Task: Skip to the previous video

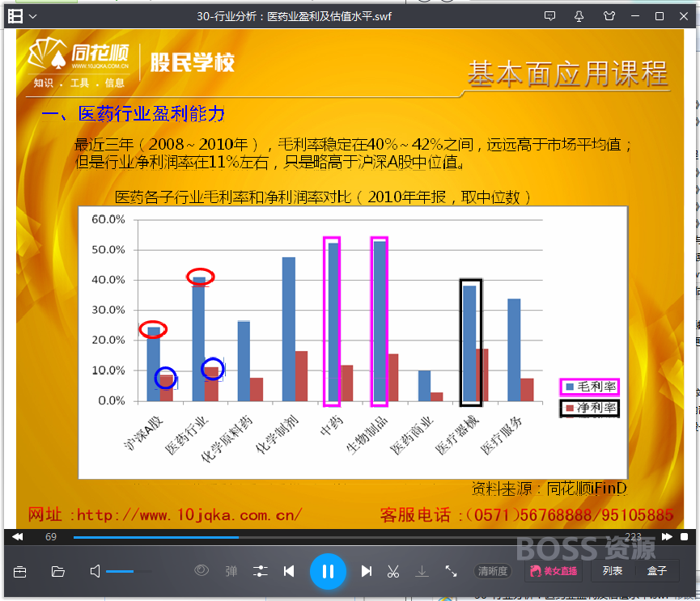Action: pos(289,571)
